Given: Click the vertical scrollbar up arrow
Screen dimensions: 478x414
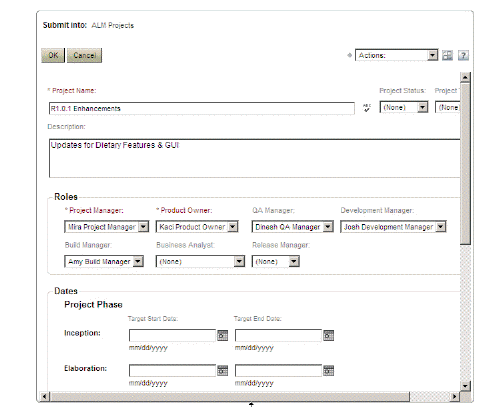Looking at the screenshot, I should point(465,77).
